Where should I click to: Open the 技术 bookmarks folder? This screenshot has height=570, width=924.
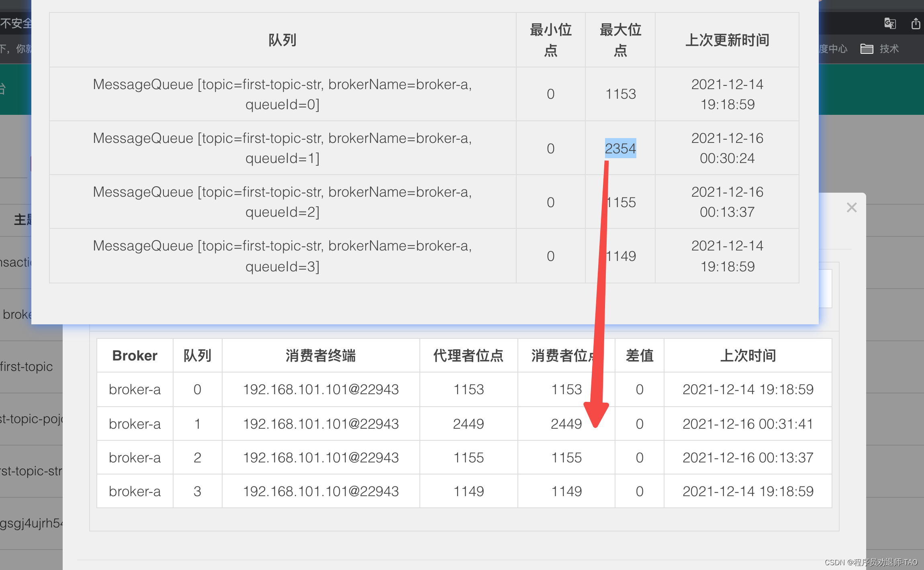pos(879,49)
